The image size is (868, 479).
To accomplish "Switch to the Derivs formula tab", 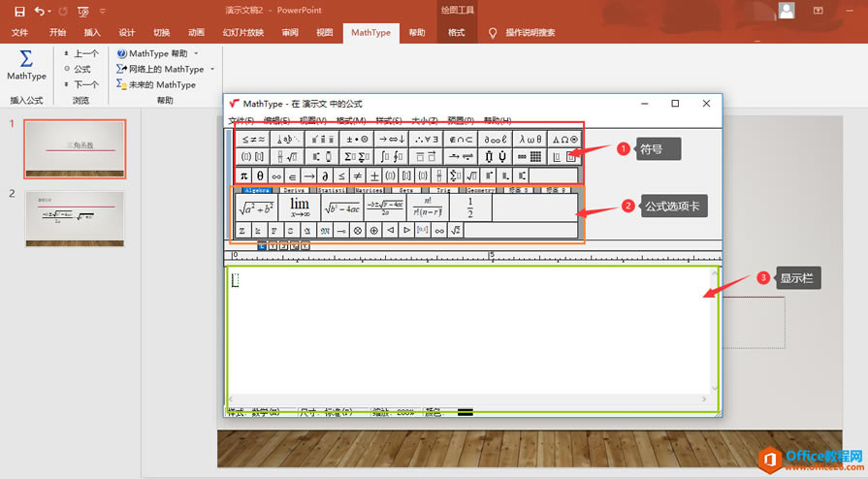I will tap(294, 190).
